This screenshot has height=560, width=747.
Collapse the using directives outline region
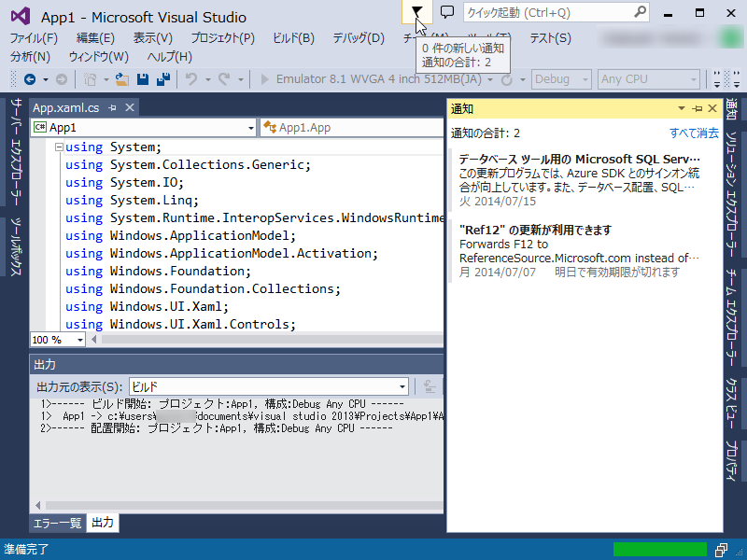(59, 147)
